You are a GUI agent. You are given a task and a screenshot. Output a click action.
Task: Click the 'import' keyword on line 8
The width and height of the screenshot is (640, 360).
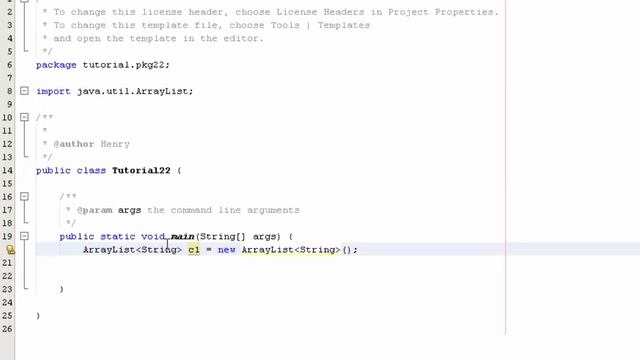(53, 91)
